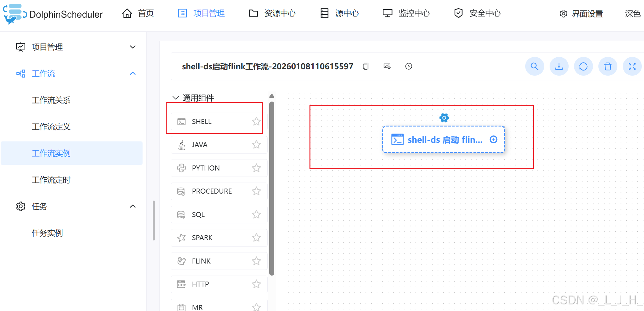This screenshot has height=311, width=644.
Task: Click the view variables icon beside title
Action: click(x=387, y=66)
